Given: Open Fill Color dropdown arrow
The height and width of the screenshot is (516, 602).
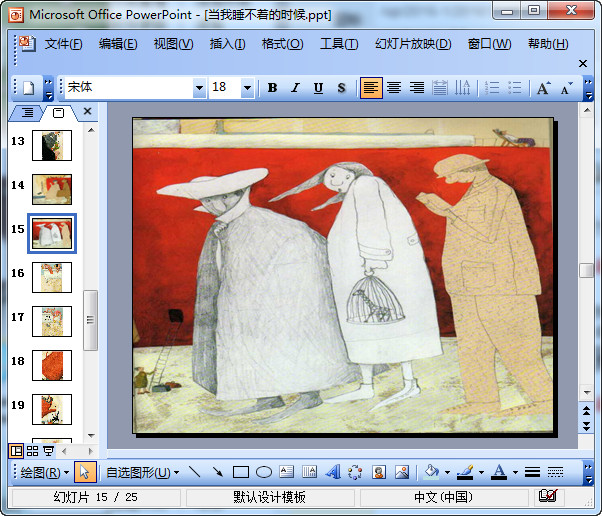Looking at the screenshot, I should tap(447, 472).
